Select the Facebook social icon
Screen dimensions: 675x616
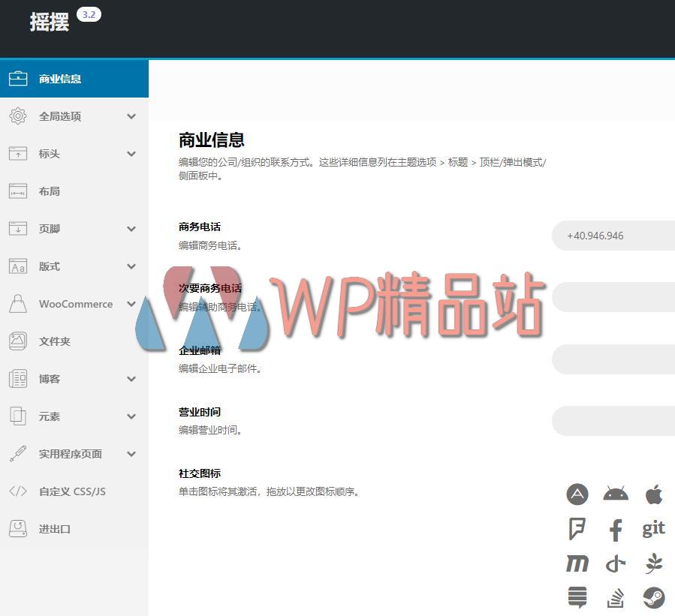coord(615,529)
